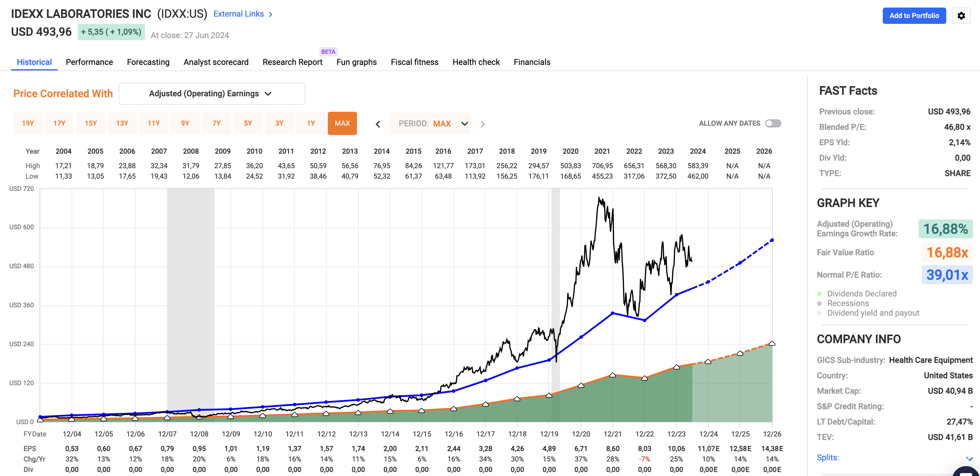Viewport: 980px width, 476px height.
Task: Click the 39,01x Normal P/E swatch
Action: pyautogui.click(x=947, y=274)
